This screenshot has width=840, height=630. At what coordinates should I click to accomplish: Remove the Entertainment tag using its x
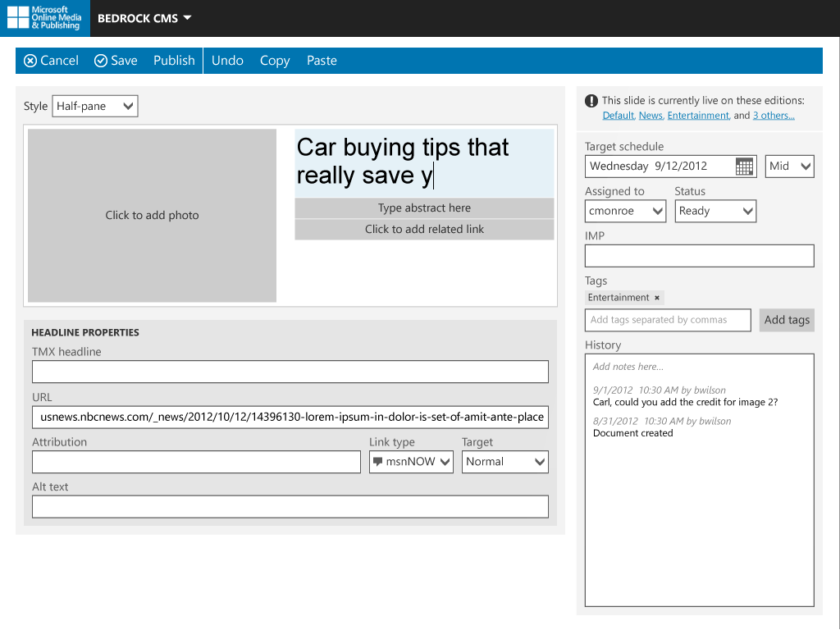[657, 298]
